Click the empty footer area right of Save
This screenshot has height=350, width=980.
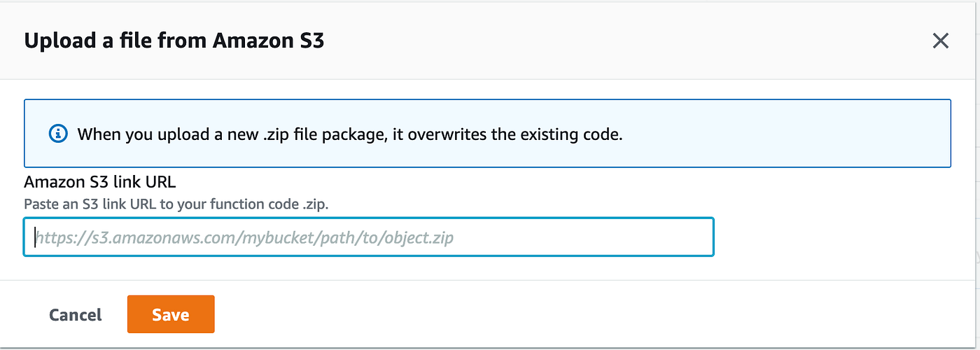560,315
